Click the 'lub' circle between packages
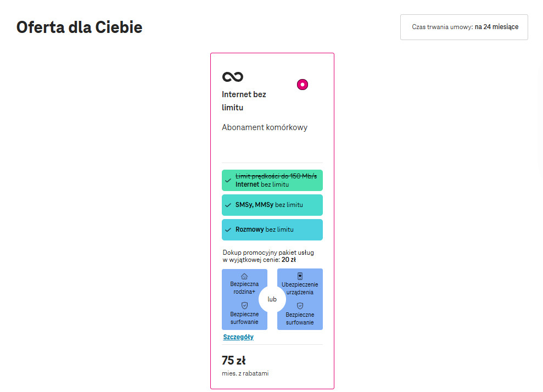The image size is (543, 392). click(272, 299)
